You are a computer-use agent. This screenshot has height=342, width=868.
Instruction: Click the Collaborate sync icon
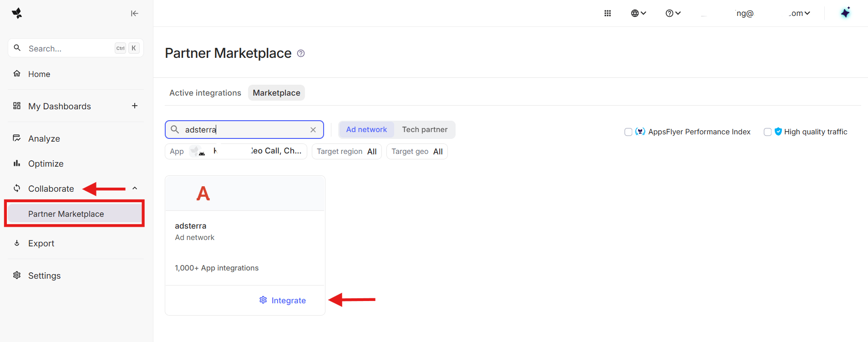click(17, 188)
